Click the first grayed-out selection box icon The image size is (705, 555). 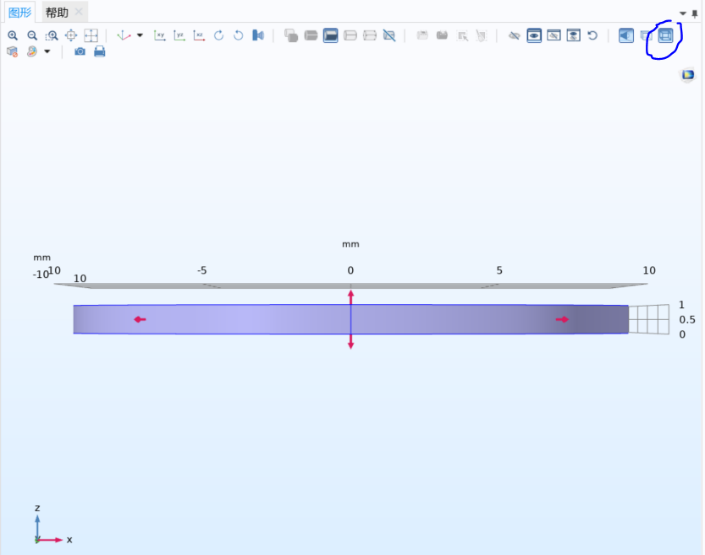[422, 36]
